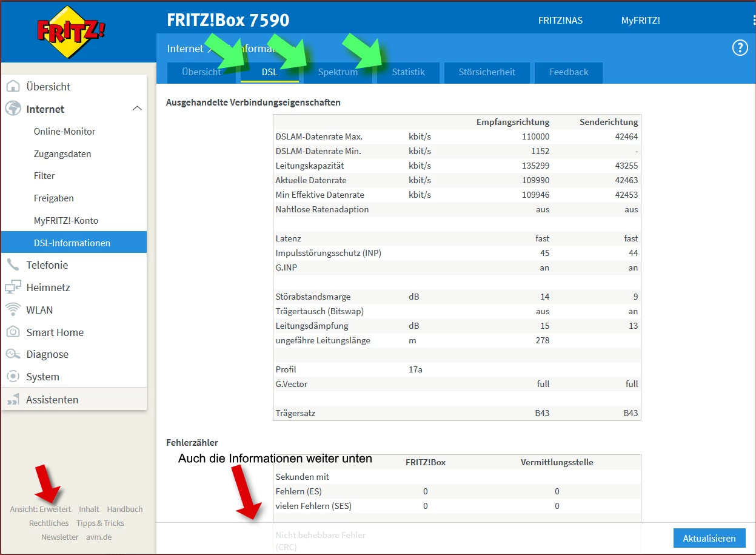
Task: Open Assistenten section
Action: tap(52, 400)
